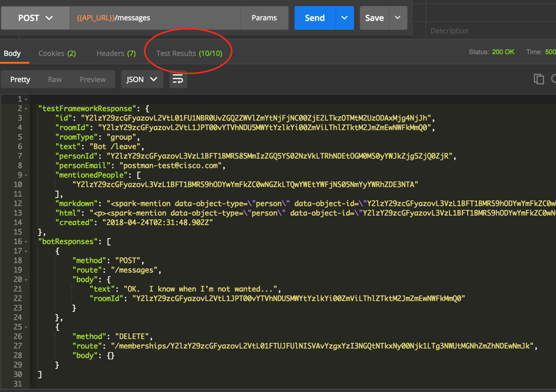Click the "id" key on line 3

[x=63, y=118]
